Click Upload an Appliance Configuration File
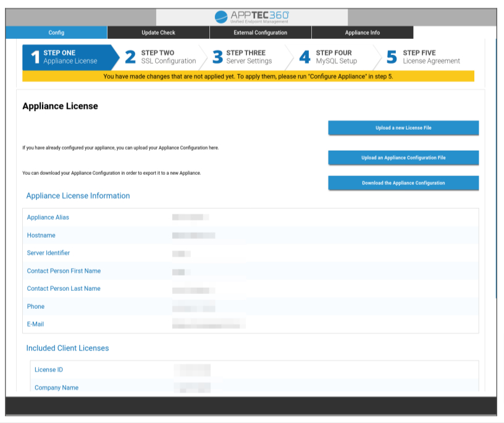Image resolution: width=504 pixels, height=423 pixels. click(x=403, y=158)
